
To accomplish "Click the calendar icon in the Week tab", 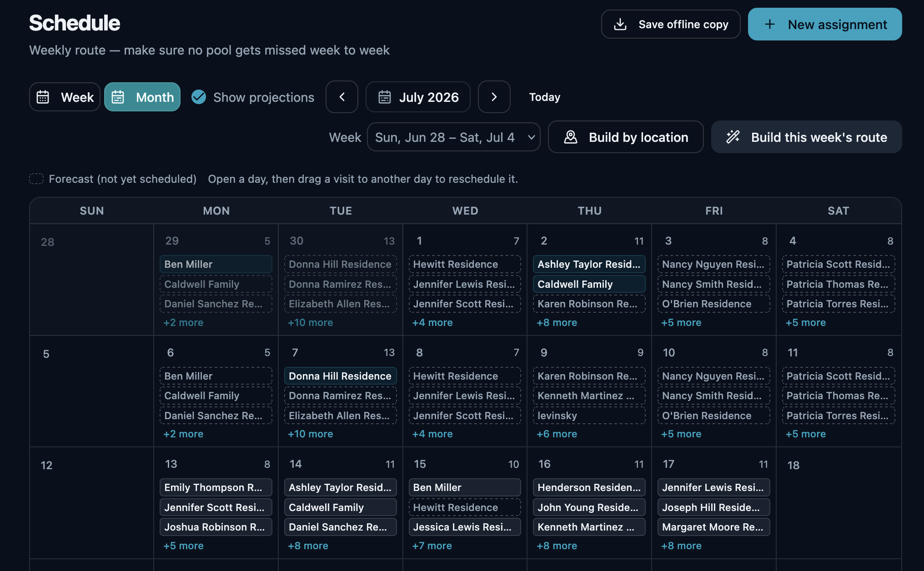I will point(43,97).
